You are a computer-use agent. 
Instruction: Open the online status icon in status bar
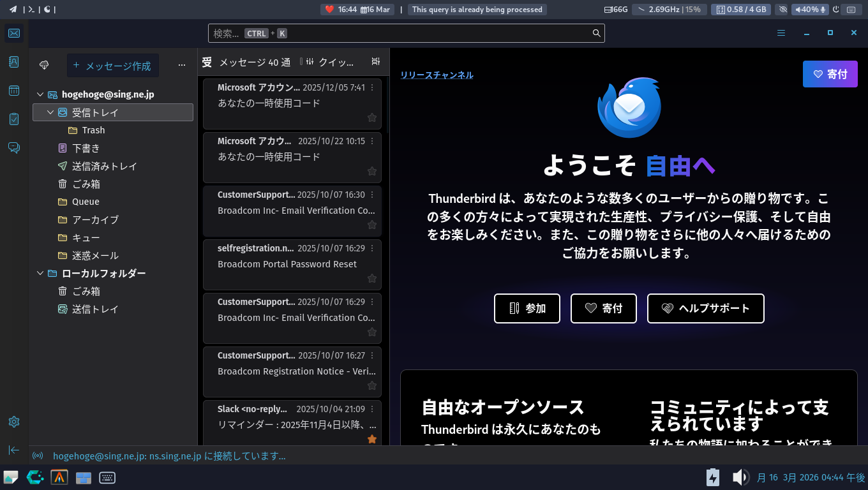38,456
